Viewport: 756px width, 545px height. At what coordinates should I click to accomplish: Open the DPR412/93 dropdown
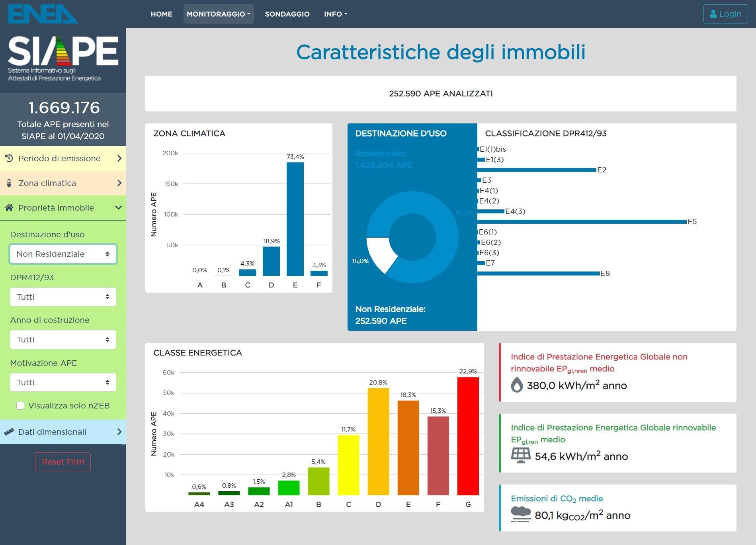[63, 297]
